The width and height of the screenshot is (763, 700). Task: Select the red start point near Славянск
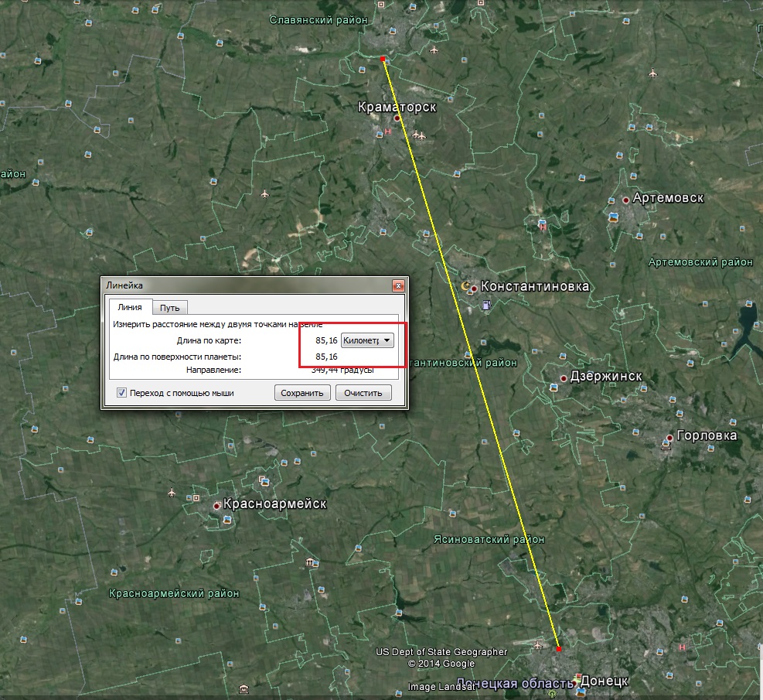[x=383, y=59]
